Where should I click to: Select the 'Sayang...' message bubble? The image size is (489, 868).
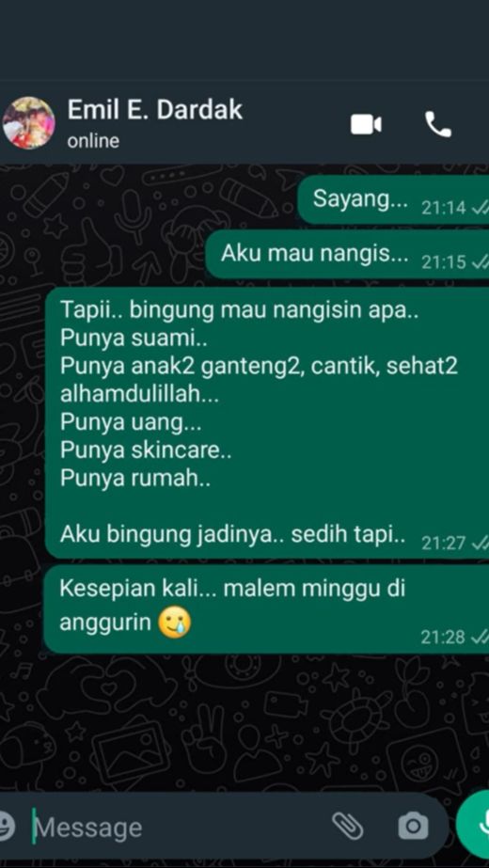tap(393, 200)
